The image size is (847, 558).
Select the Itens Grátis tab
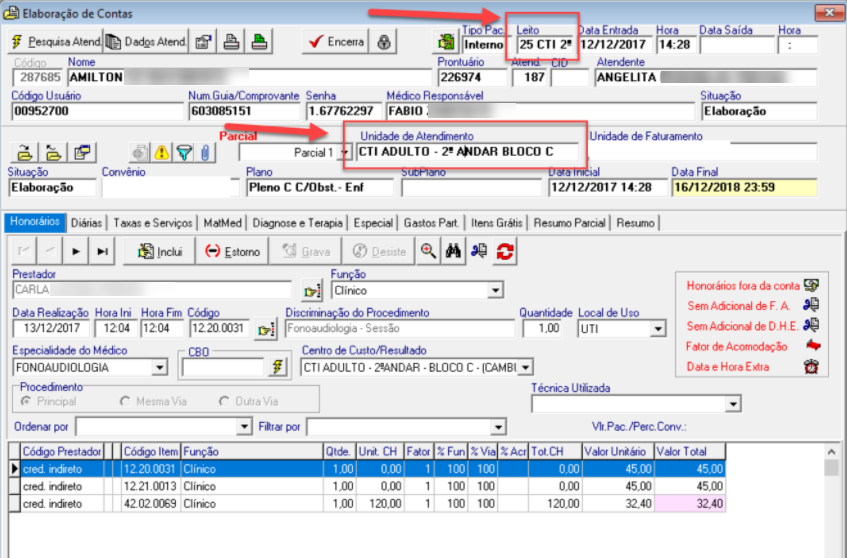(x=496, y=223)
